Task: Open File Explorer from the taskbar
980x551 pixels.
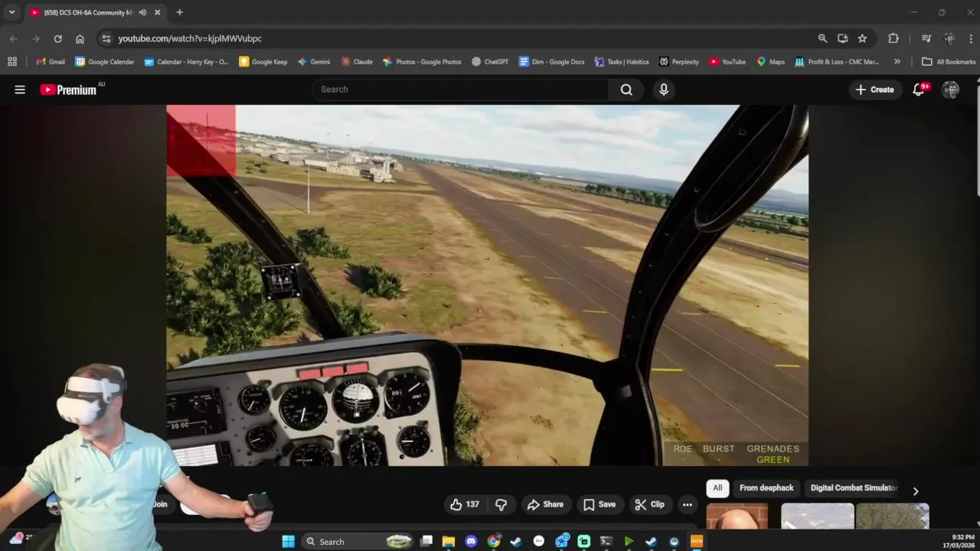Action: pos(449,541)
